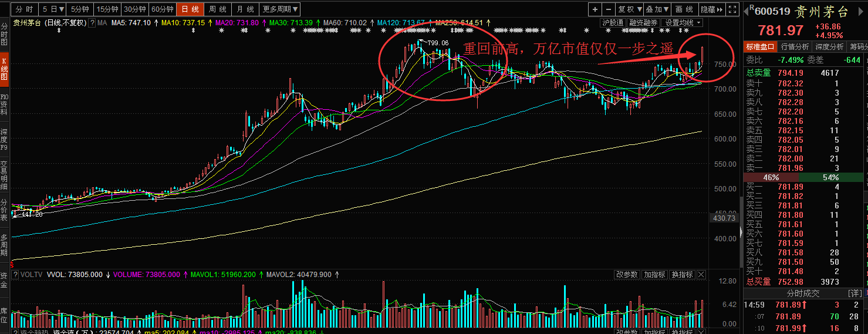Open [详] trade details link
The width and height of the screenshot is (868, 334).
855,293
